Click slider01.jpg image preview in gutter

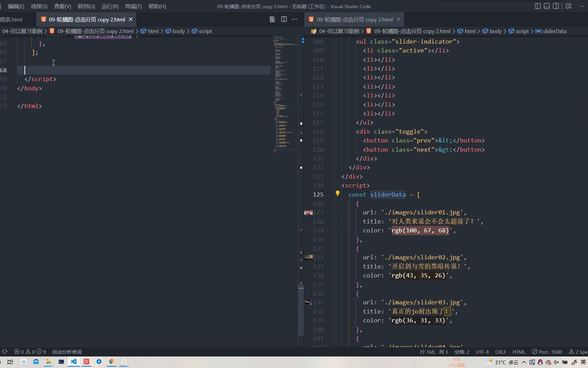tap(308, 212)
